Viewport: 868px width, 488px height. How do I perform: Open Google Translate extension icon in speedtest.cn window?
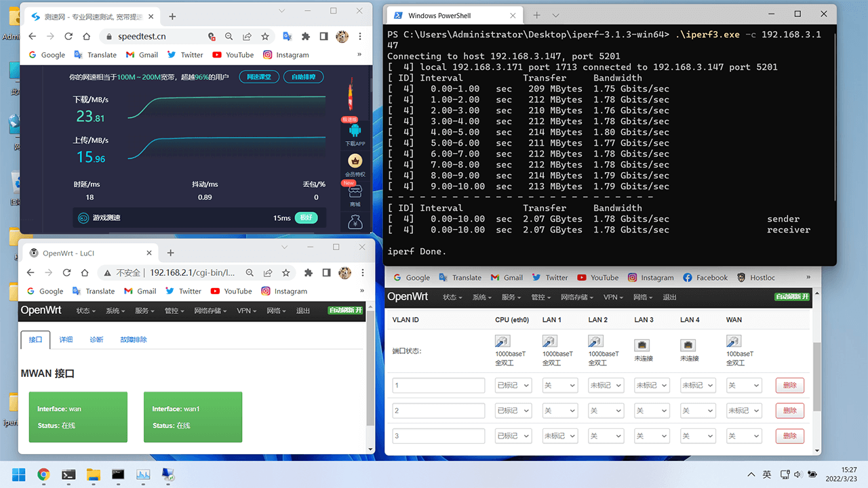(x=288, y=37)
